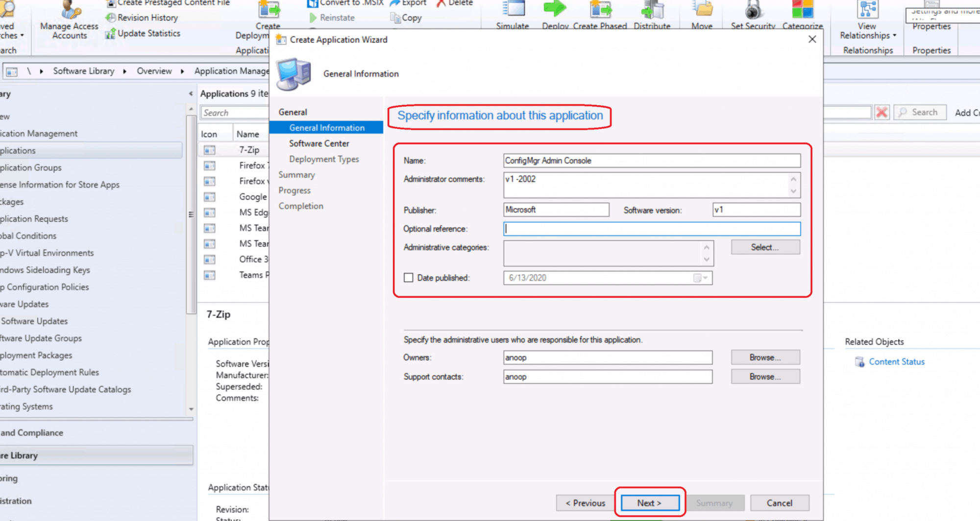Click Cancel in the wizard
This screenshot has width=980, height=521.
(779, 503)
